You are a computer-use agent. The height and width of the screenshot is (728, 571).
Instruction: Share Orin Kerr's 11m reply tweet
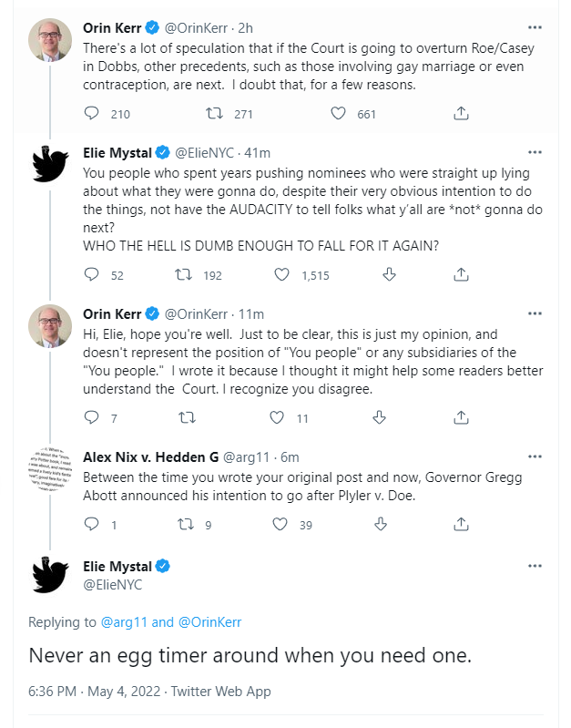[461, 417]
